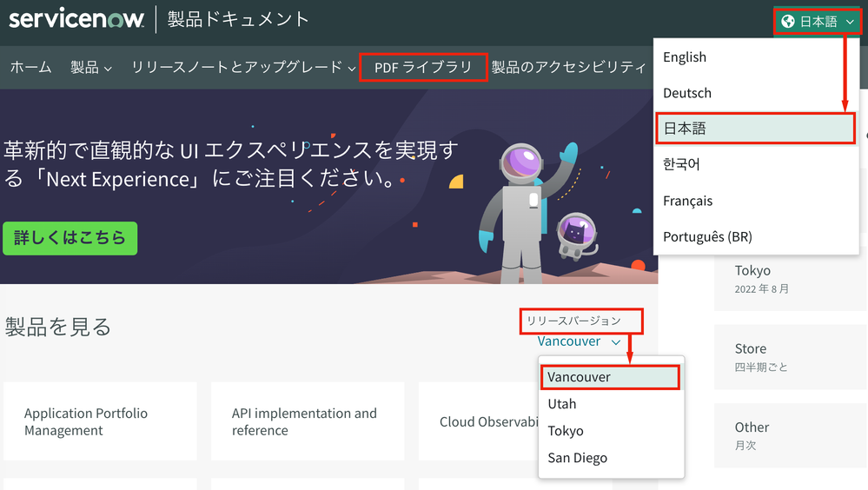This screenshot has height=490, width=868.
Task: Open the PDF ライブラリ page
Action: point(423,68)
